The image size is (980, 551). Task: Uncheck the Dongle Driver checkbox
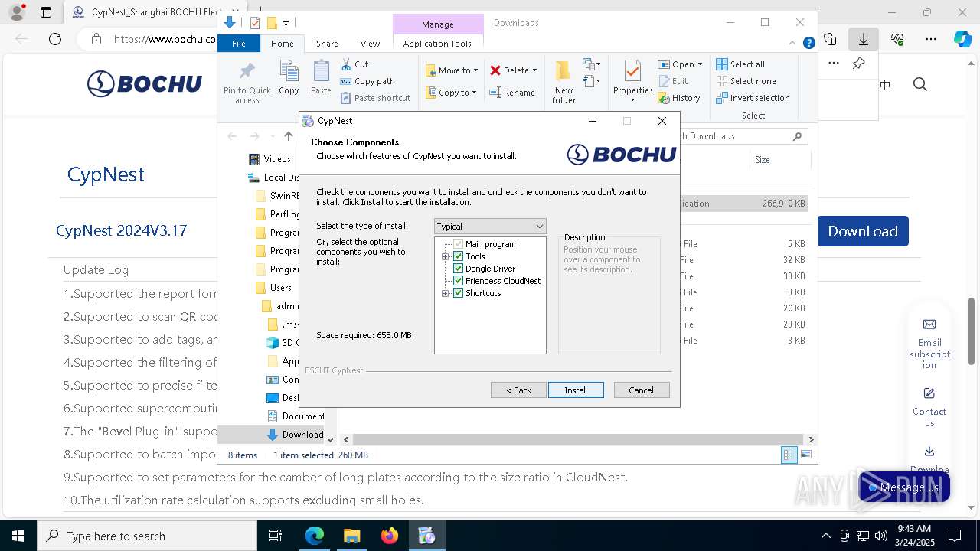459,269
